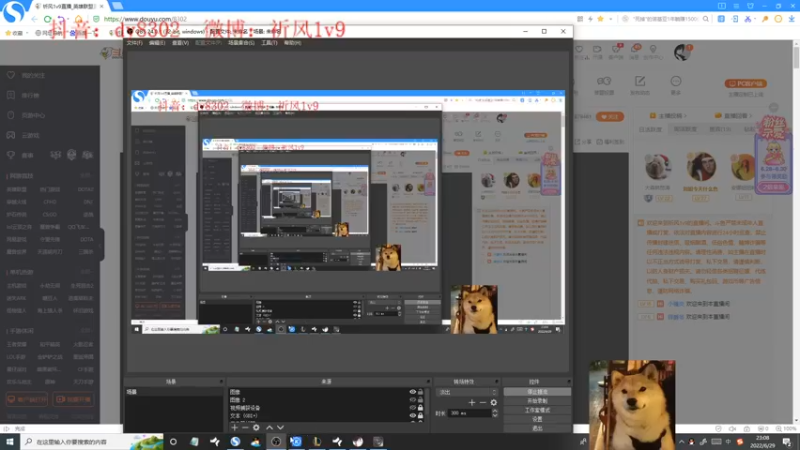Click 我的关注 in Douyu sidebar
The height and width of the screenshot is (450, 800).
tap(33, 76)
